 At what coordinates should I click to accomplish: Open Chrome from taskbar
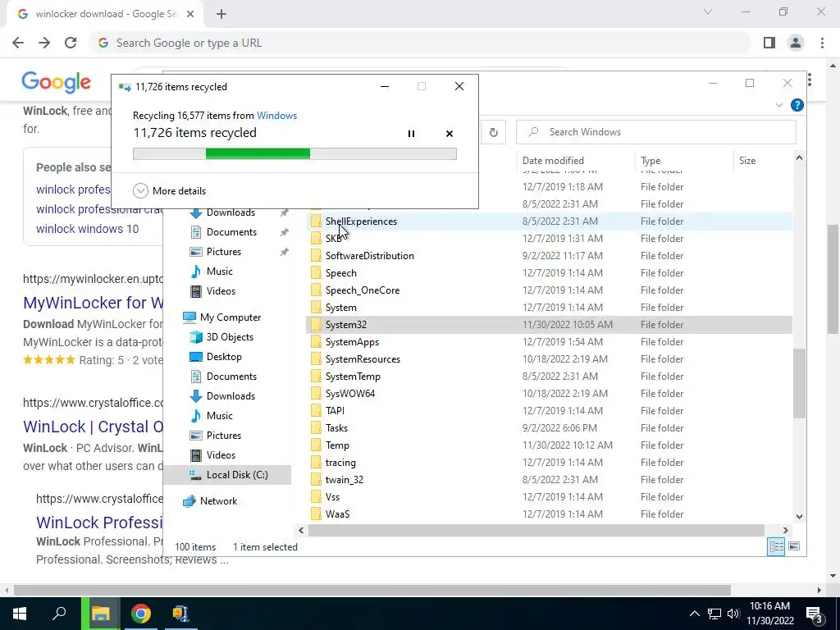(141, 614)
